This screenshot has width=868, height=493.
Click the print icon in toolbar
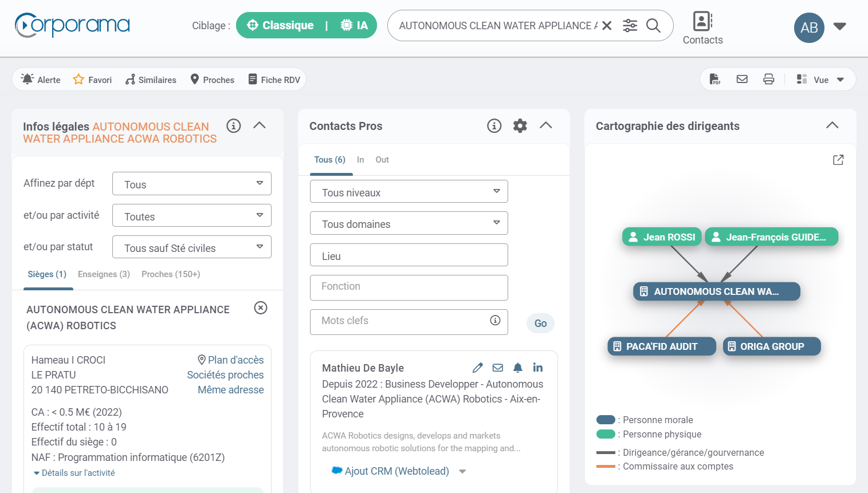point(768,80)
